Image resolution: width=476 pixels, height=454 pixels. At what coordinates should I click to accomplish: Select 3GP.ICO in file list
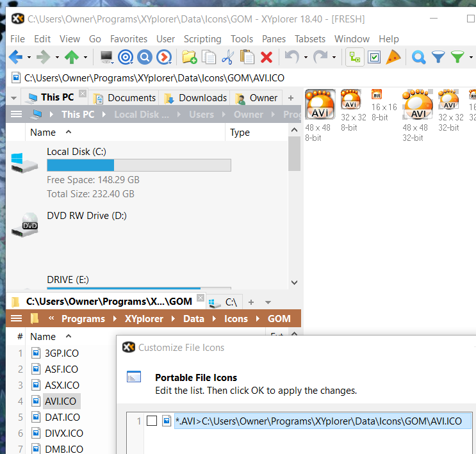[x=62, y=353]
